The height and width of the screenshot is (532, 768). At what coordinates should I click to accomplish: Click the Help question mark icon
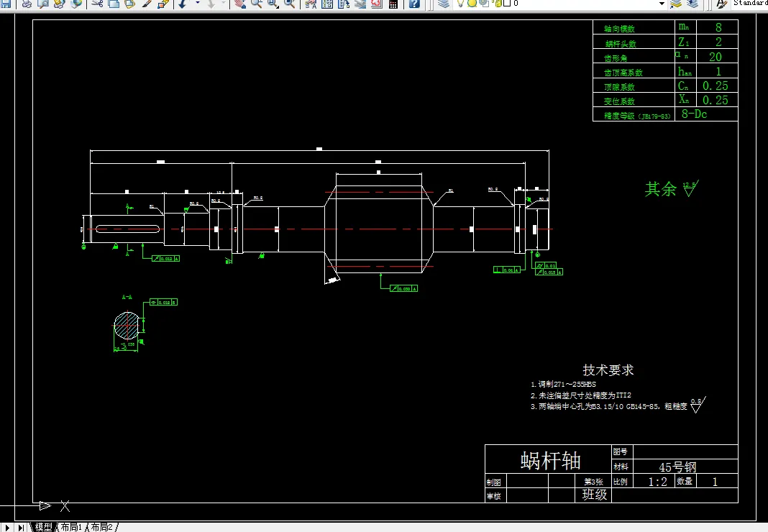tap(414, 4)
